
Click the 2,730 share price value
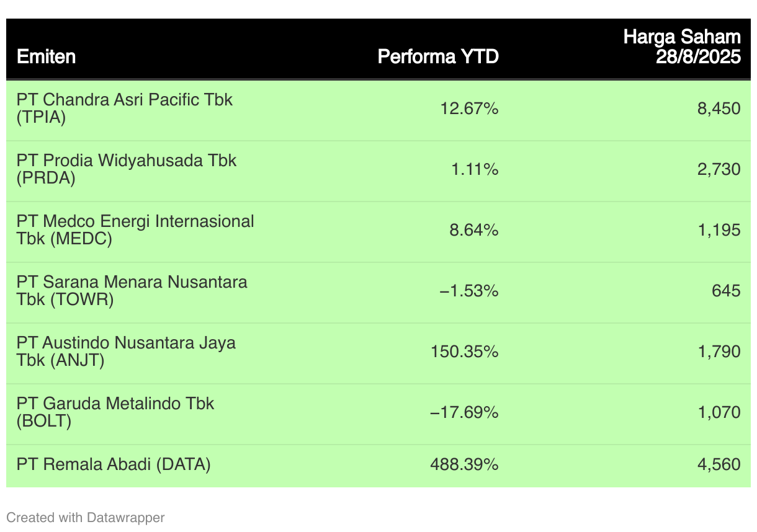click(x=719, y=170)
